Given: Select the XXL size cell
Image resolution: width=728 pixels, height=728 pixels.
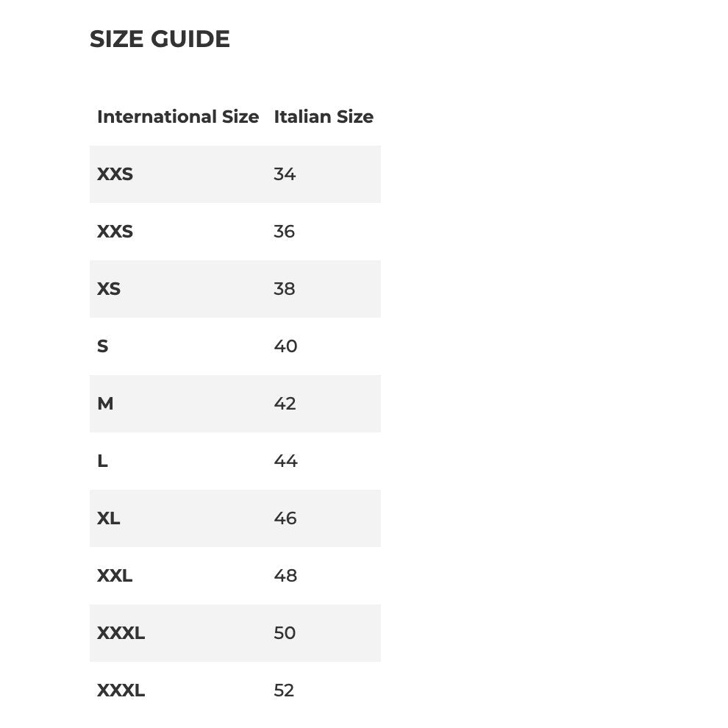Looking at the screenshot, I should tap(115, 575).
